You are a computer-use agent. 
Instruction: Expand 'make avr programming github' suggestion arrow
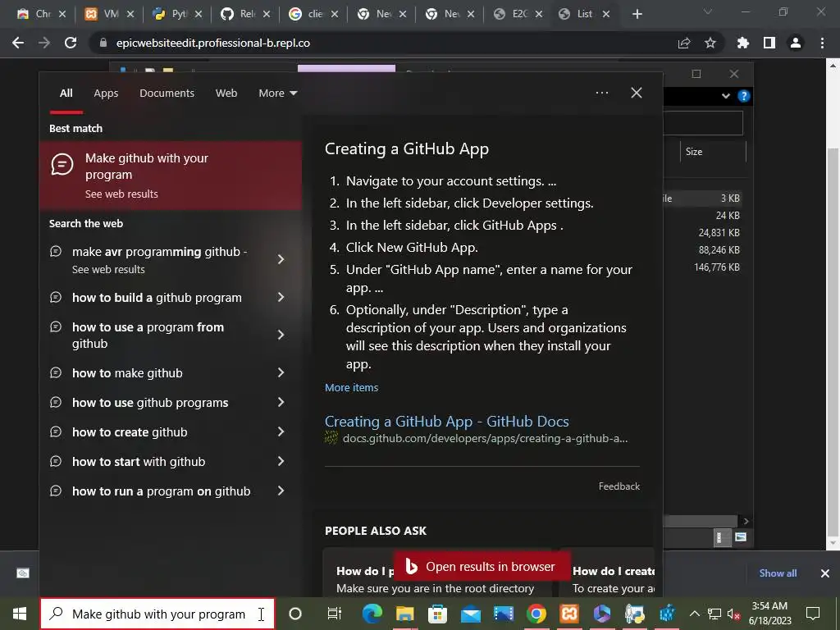coord(281,259)
